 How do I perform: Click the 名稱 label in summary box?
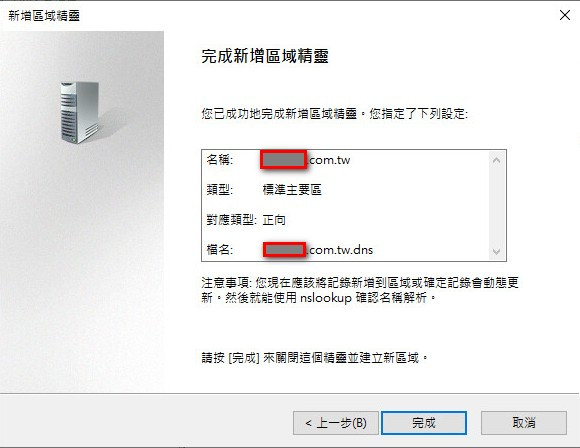click(x=220, y=160)
